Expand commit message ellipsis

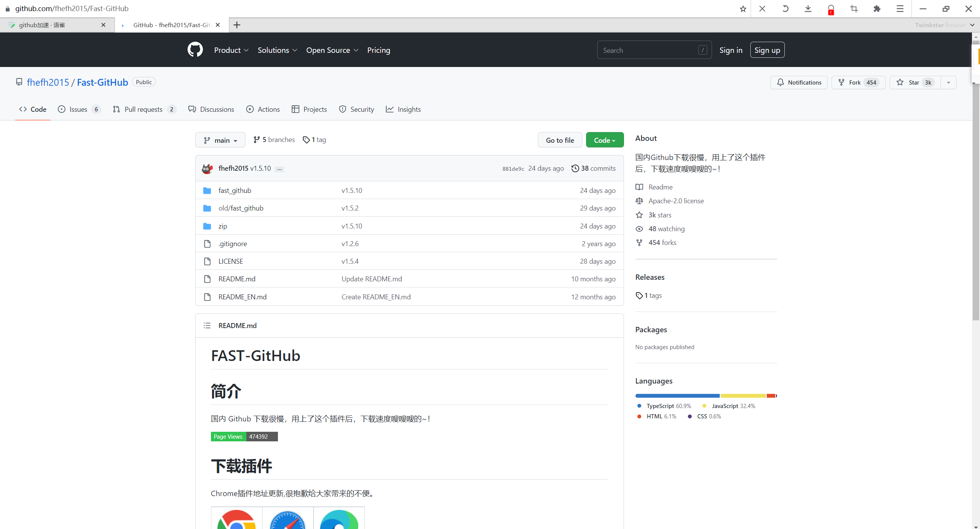pos(279,169)
